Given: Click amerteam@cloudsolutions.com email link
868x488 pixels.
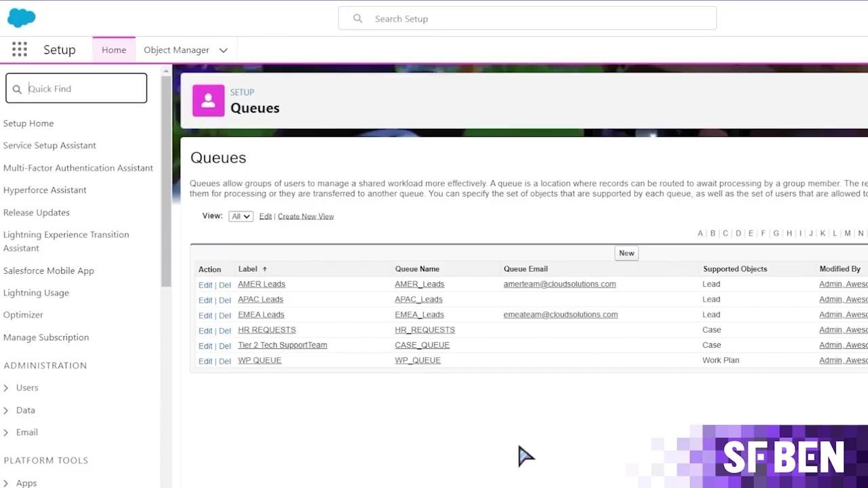Looking at the screenshot, I should click(x=559, y=284).
